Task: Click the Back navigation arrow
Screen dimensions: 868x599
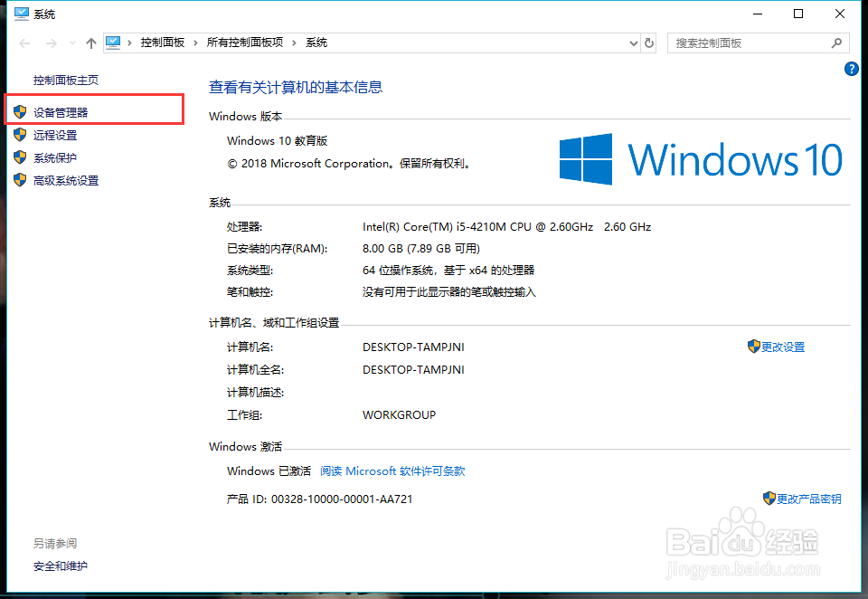Action: tap(24, 43)
